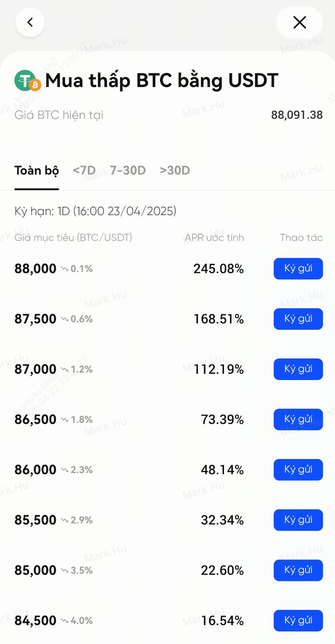Close the panel with the X icon
Viewport: 335px width, 644px height.
point(300,22)
